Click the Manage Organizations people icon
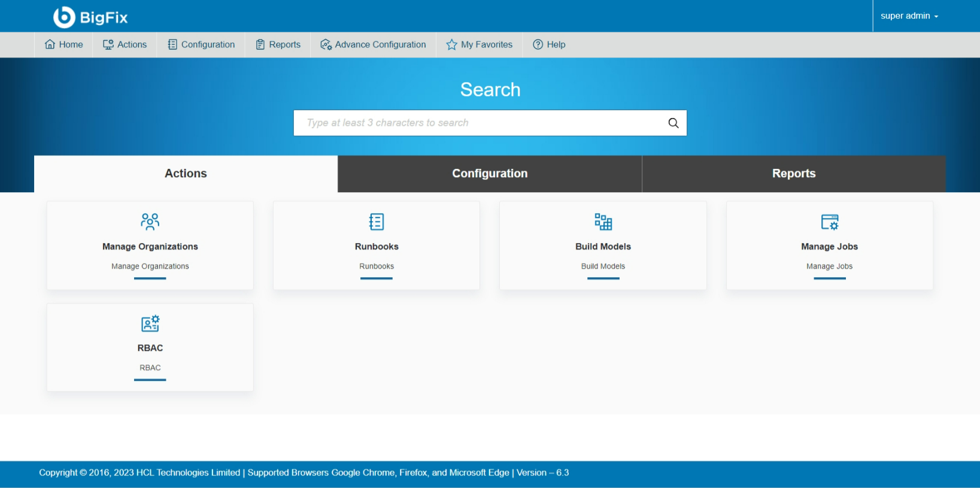This screenshot has width=980, height=488. [x=150, y=222]
